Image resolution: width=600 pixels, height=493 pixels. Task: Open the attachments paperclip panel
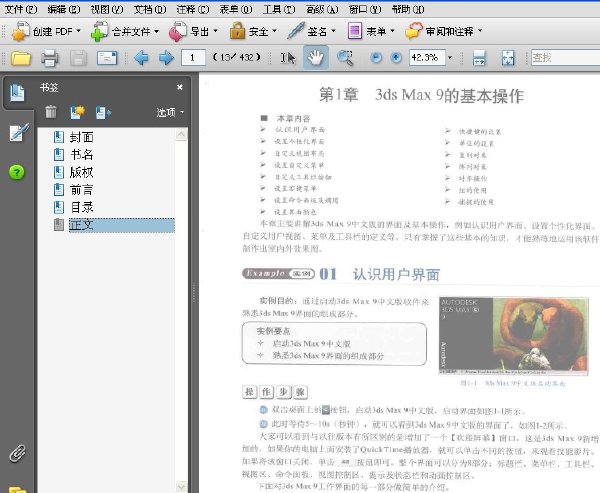click(17, 454)
